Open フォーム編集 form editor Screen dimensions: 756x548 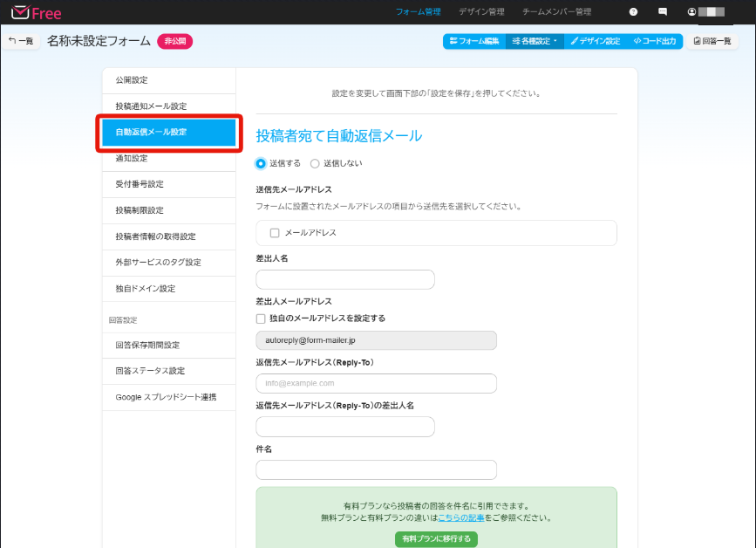[474, 41]
